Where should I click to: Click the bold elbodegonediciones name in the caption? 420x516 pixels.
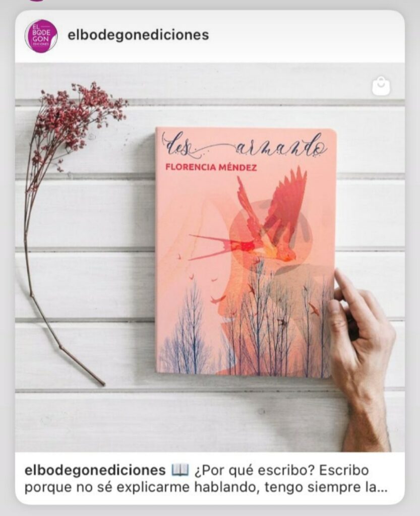click(x=95, y=470)
